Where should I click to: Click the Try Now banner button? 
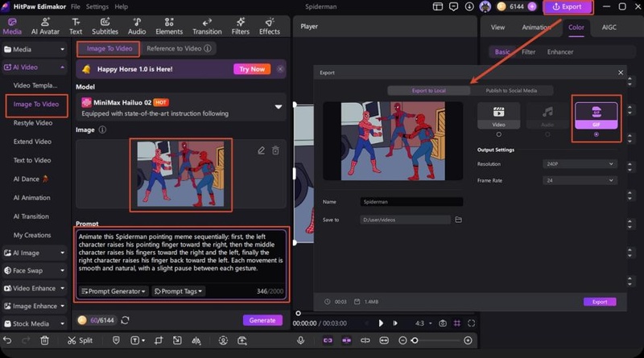pos(252,69)
